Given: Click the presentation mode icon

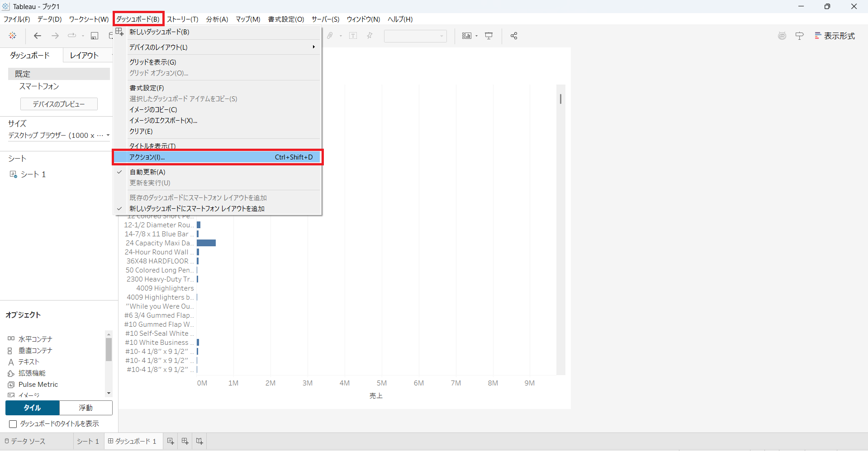Looking at the screenshot, I should 489,36.
